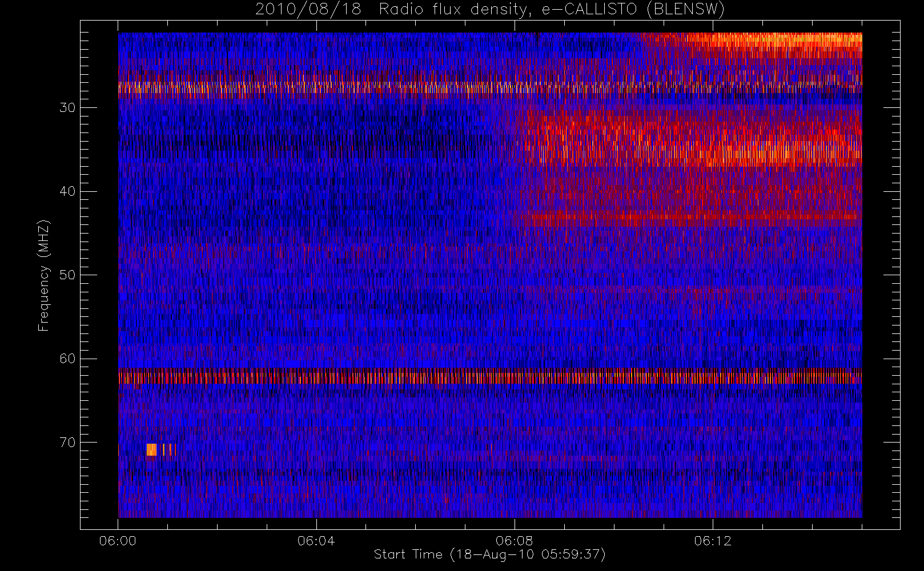Click the bright emission band near 35 MHz

pos(691,151)
